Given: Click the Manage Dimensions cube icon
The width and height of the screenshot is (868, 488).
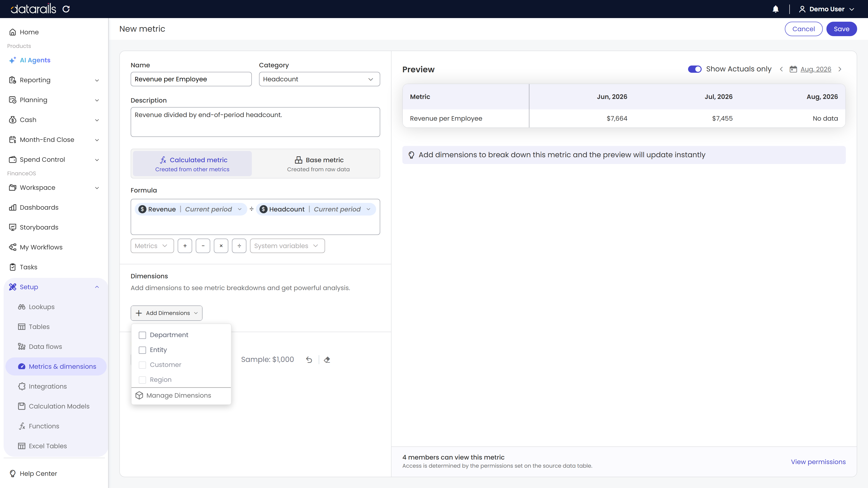Looking at the screenshot, I should 139,395.
